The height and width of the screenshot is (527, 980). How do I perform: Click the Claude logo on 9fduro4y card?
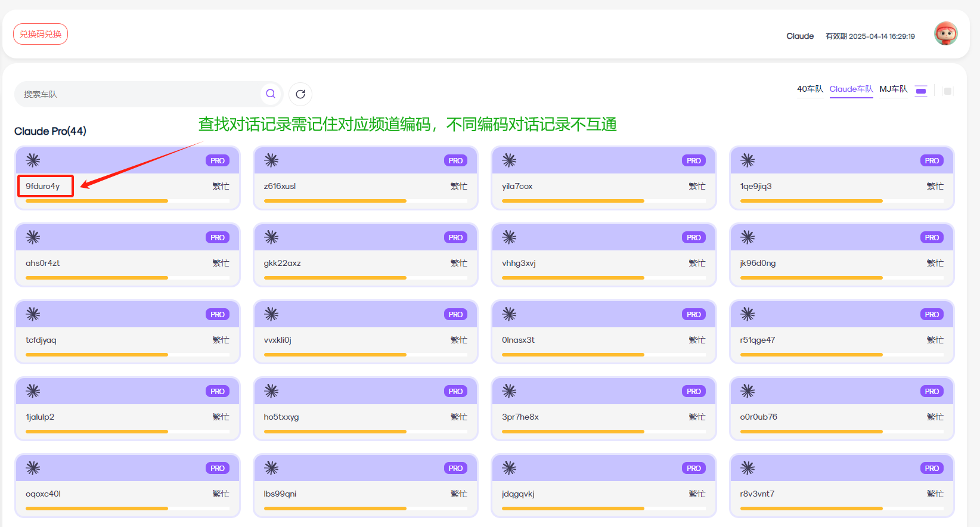pos(33,160)
